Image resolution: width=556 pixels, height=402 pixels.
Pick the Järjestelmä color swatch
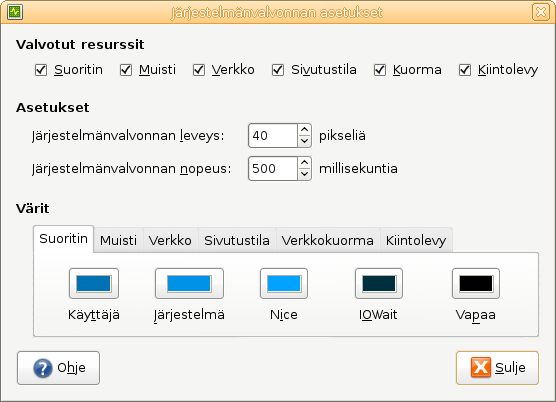(x=189, y=284)
